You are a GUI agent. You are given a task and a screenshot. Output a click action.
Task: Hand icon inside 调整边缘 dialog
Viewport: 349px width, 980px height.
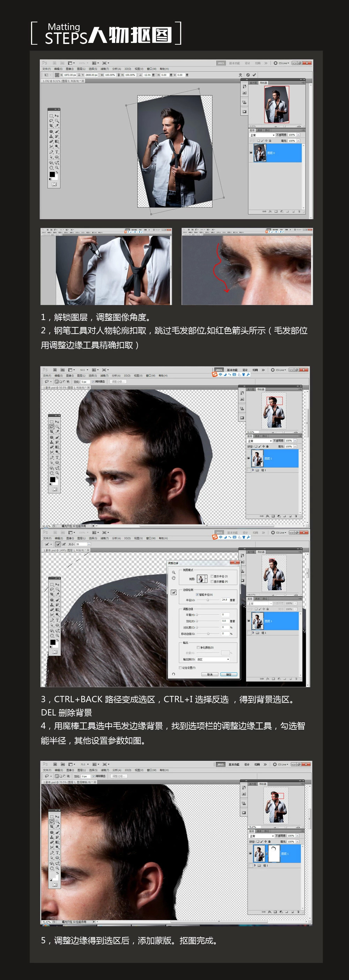[x=173, y=578]
